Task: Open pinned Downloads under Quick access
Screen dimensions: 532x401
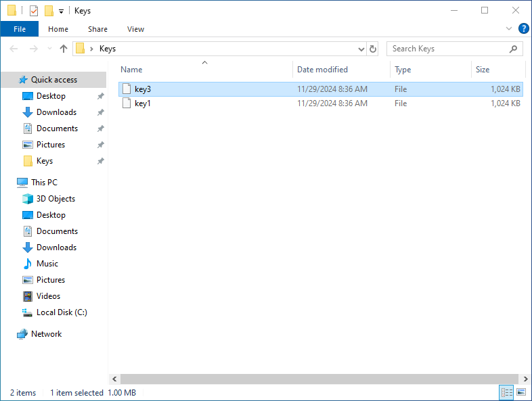Action: pyautogui.click(x=56, y=112)
